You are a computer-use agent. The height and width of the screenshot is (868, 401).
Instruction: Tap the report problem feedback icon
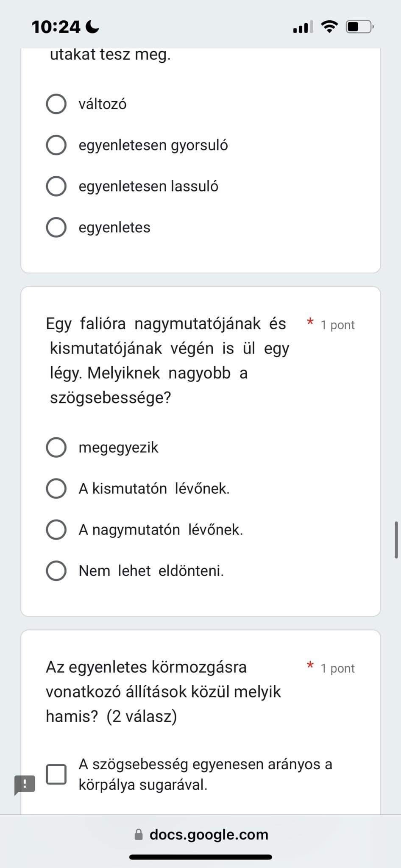click(x=25, y=785)
